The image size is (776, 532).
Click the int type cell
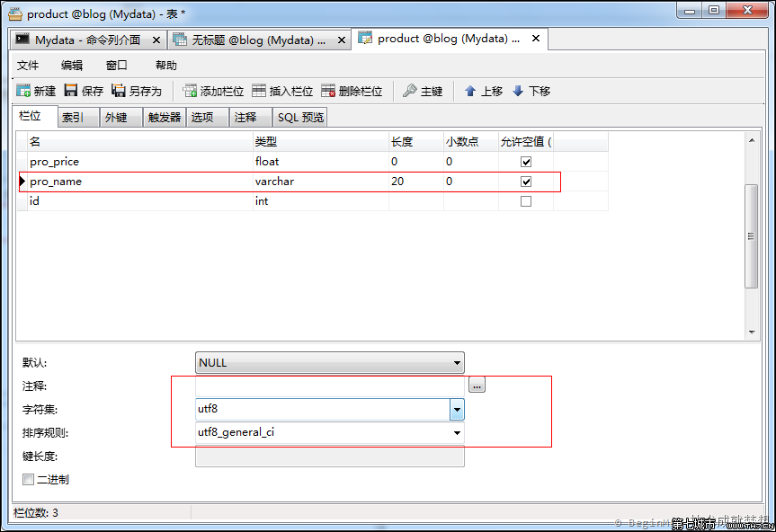click(x=321, y=201)
